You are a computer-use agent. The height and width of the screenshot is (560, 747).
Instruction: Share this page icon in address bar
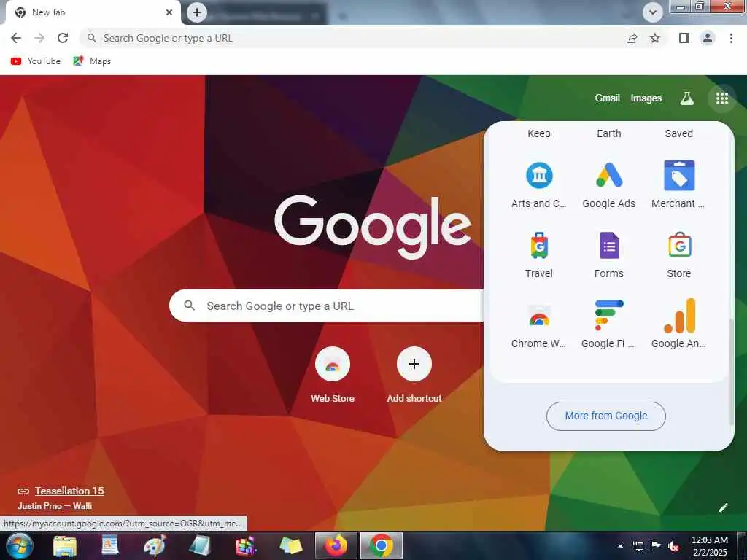coord(632,39)
